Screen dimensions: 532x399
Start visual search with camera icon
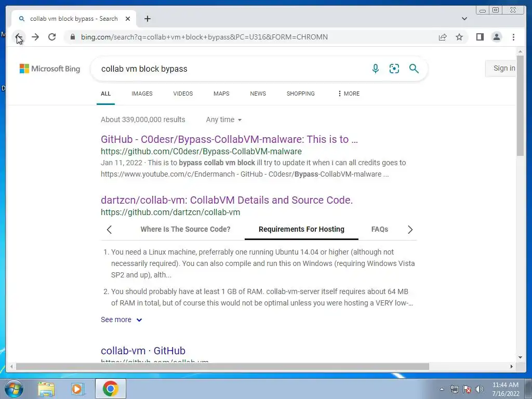(394, 69)
